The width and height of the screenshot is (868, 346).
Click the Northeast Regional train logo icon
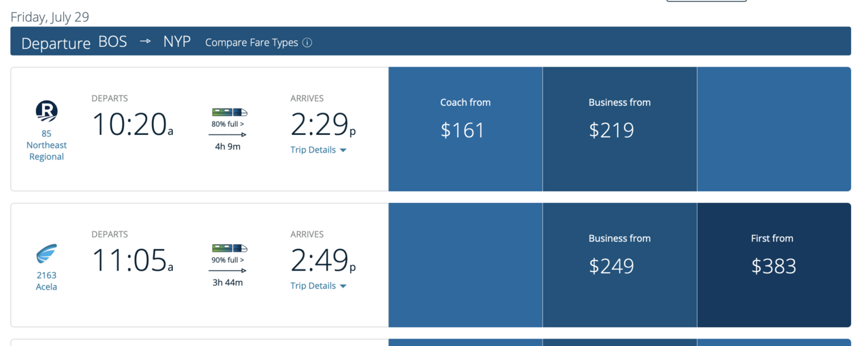tap(47, 111)
